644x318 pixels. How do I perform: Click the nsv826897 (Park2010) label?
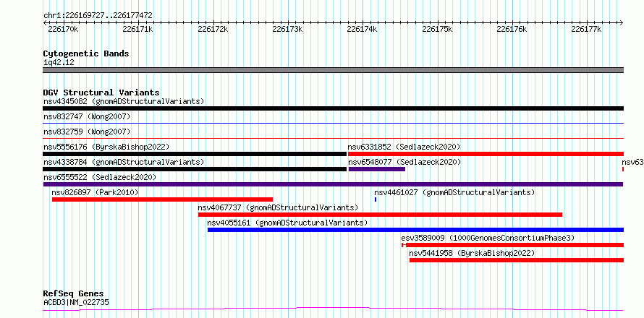tap(95, 192)
